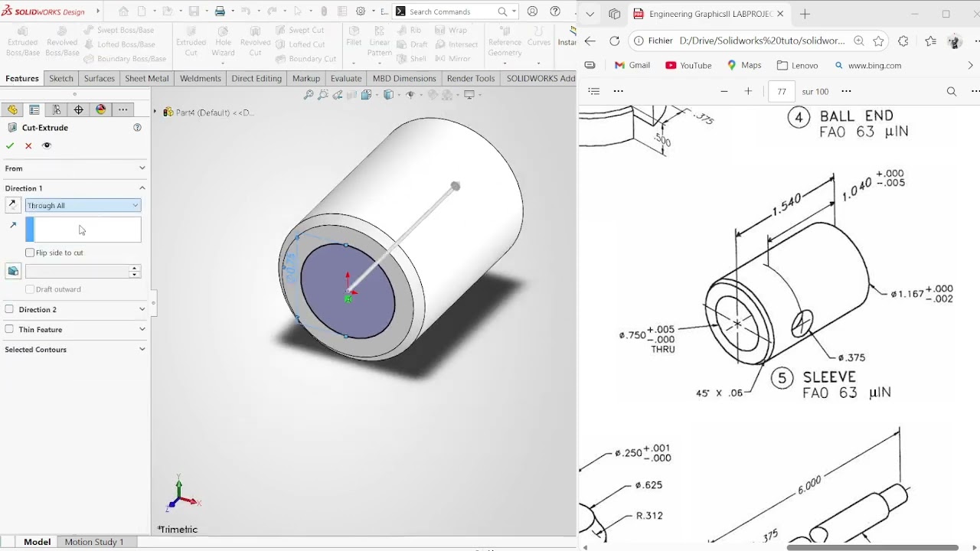Enable the Direction 2 checkbox
Viewport: 980px width, 551px height.
[x=9, y=309]
